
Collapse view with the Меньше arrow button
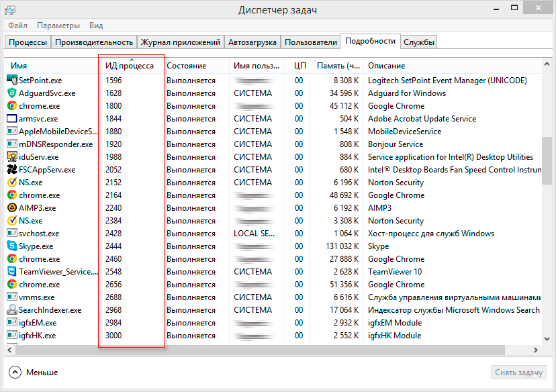(15, 372)
